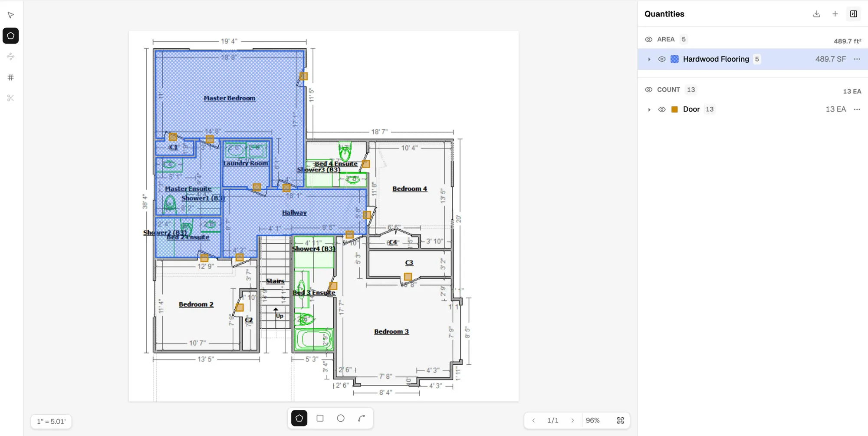The image size is (868, 436).
Task: Go to previous page arrow
Action: (x=534, y=420)
